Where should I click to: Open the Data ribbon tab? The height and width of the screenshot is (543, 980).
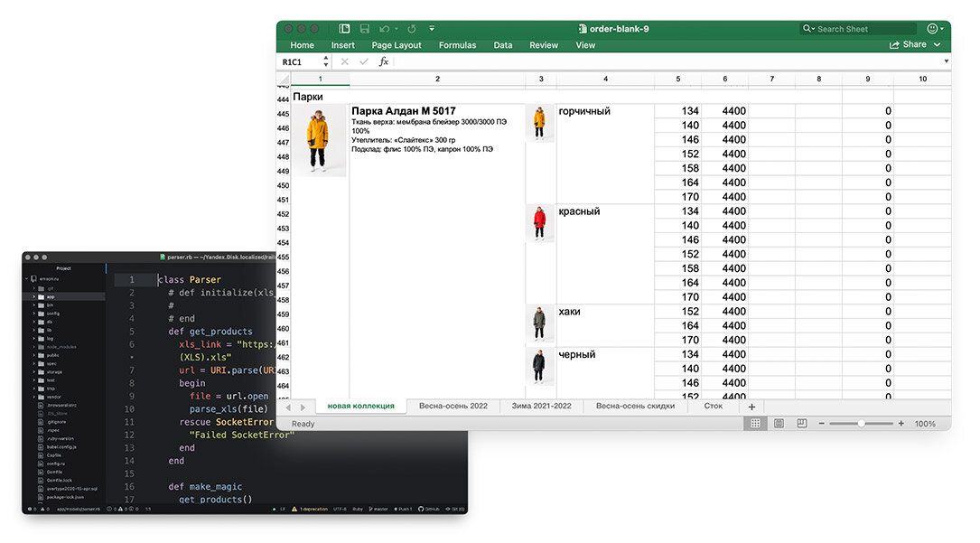(502, 45)
